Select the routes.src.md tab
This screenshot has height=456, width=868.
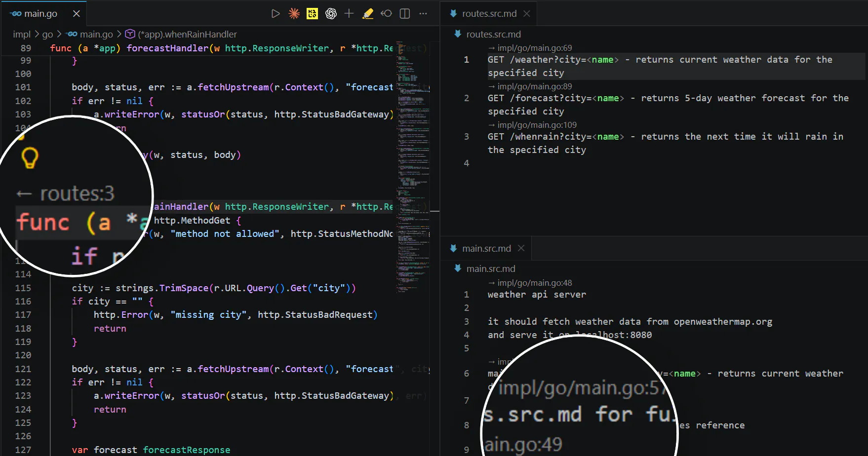tap(489, 14)
